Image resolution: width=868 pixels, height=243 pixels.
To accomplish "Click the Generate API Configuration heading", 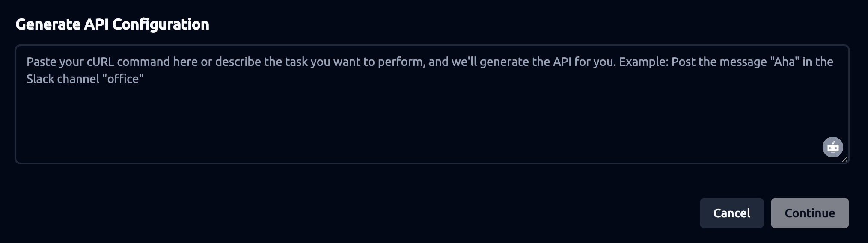I will point(113,24).
